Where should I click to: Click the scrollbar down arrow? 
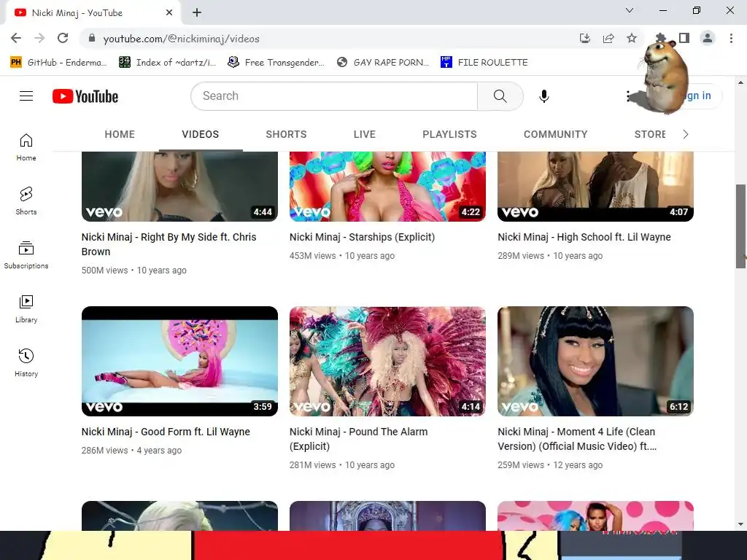(x=740, y=525)
